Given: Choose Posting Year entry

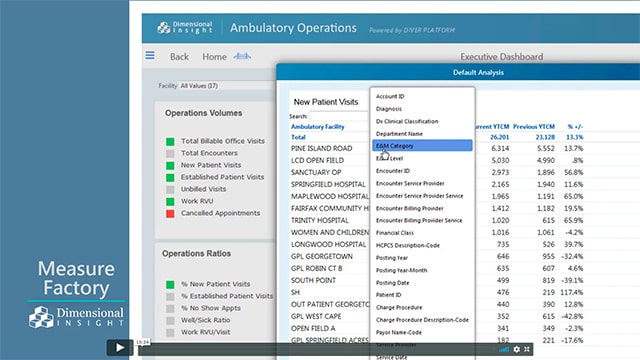Looking at the screenshot, I should pos(392,258).
